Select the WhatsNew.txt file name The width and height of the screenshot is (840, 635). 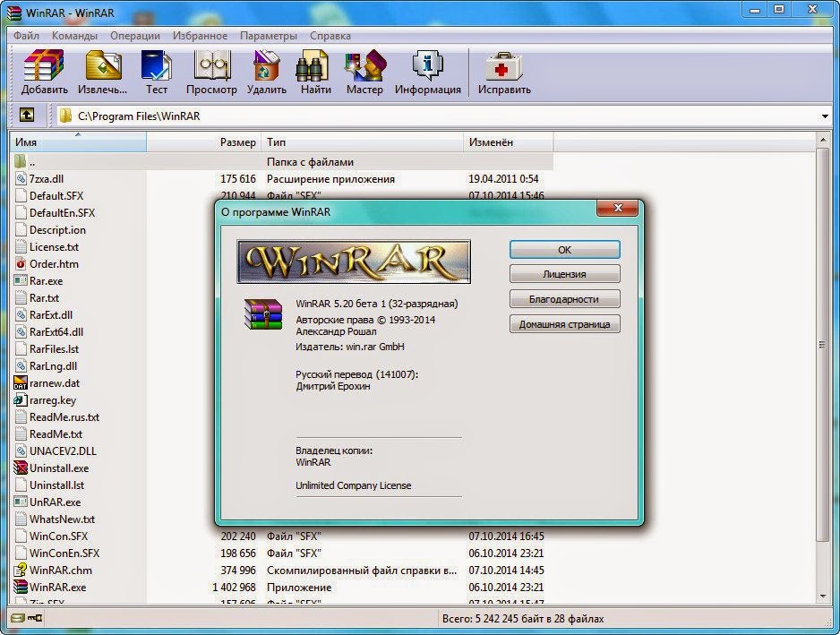pyautogui.click(x=62, y=519)
